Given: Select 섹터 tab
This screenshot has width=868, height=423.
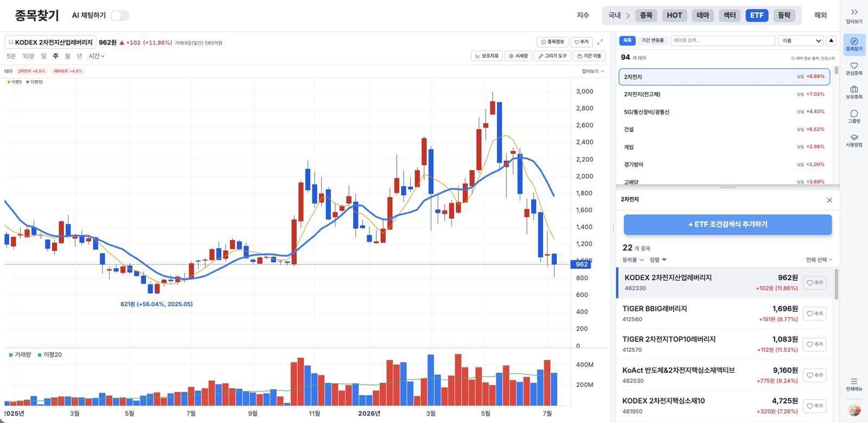Looking at the screenshot, I should (x=730, y=15).
